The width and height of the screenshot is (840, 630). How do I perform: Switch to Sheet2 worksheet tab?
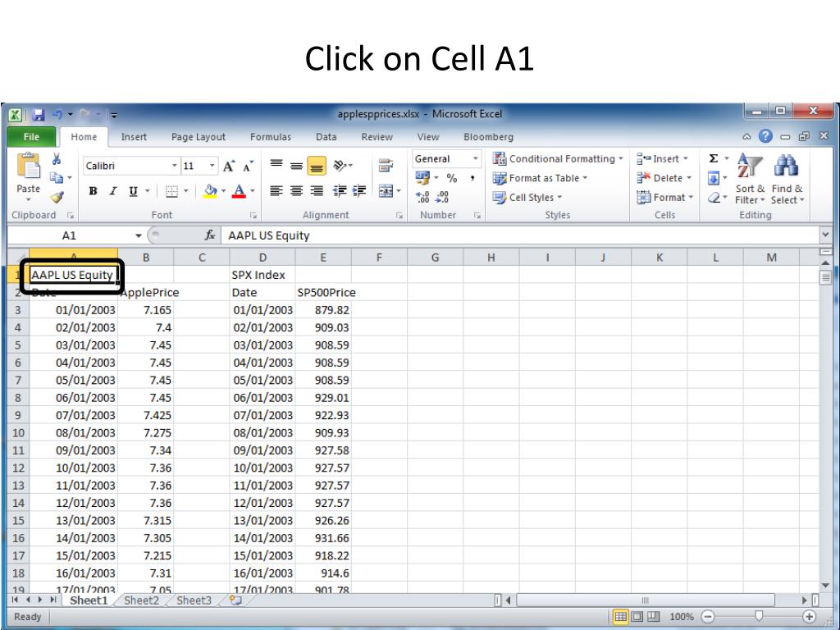[x=141, y=600]
